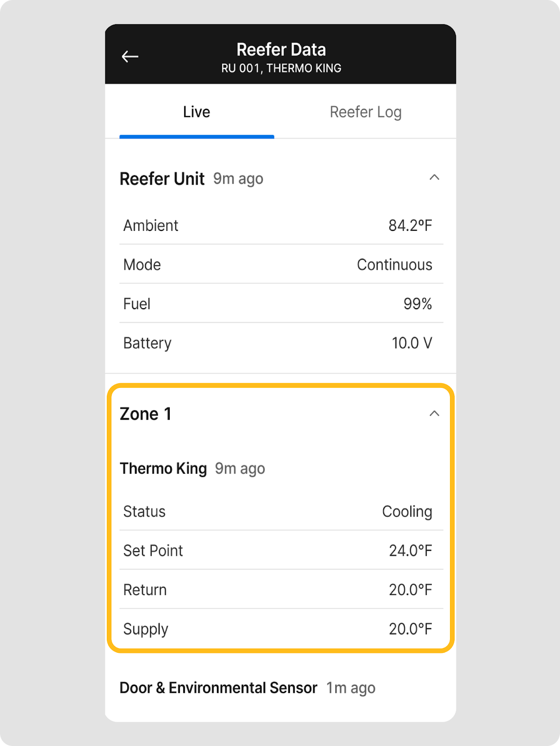Click the Reefer Unit section heading
This screenshot has height=746, width=560.
point(162,179)
